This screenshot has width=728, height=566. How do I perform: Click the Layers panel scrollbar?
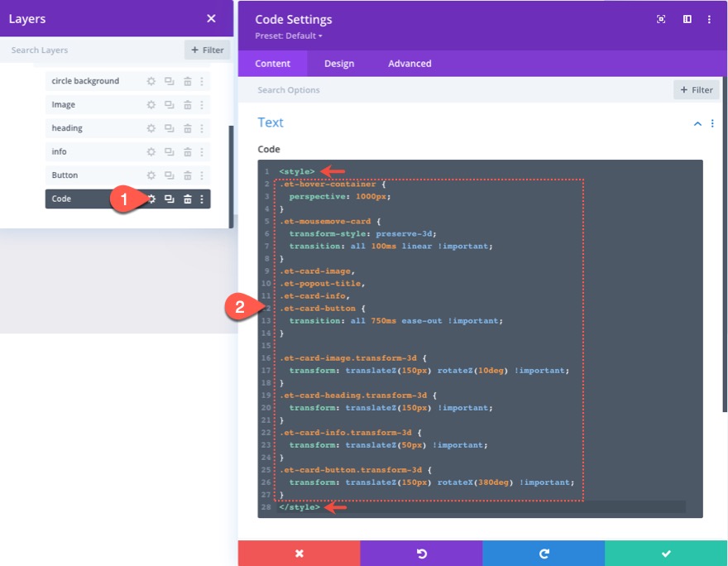tap(231, 176)
